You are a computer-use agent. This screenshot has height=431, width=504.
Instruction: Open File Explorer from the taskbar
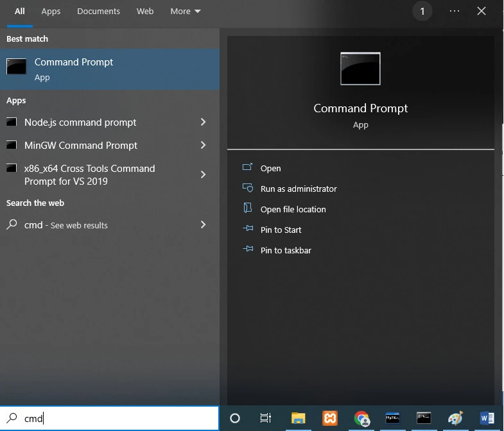[298, 418]
